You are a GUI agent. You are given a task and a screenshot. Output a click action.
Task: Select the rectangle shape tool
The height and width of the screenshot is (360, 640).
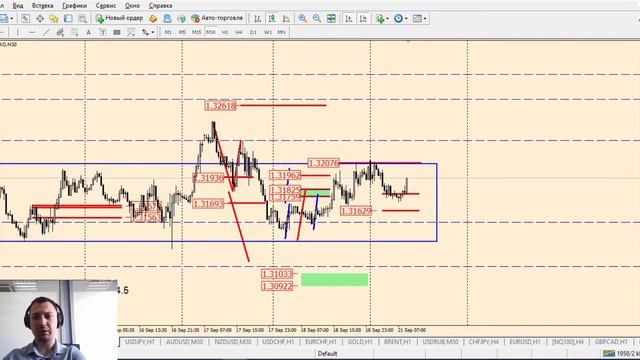point(117,32)
